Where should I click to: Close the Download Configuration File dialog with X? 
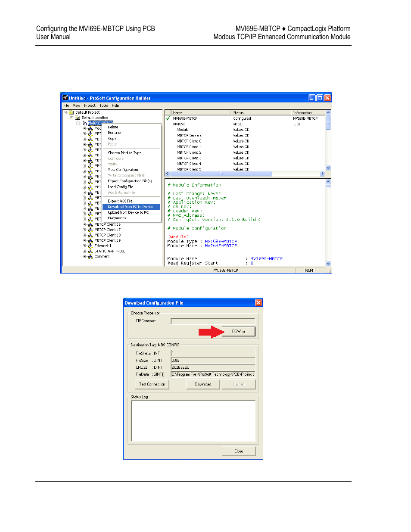[x=258, y=303]
